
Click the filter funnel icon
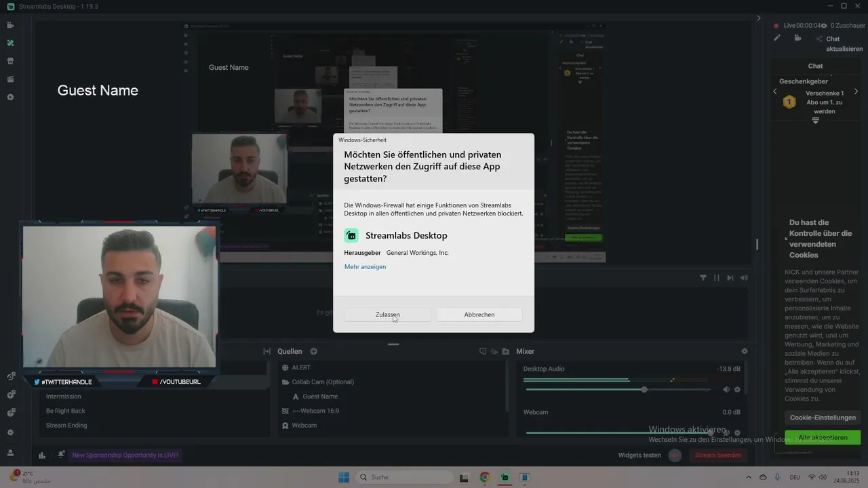pyautogui.click(x=703, y=278)
